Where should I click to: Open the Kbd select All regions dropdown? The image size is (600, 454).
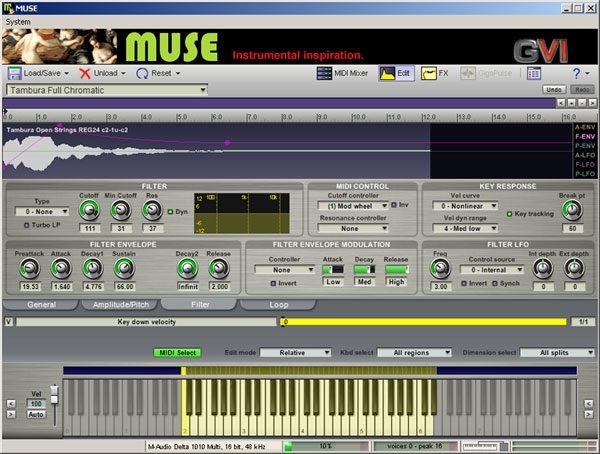click(414, 353)
